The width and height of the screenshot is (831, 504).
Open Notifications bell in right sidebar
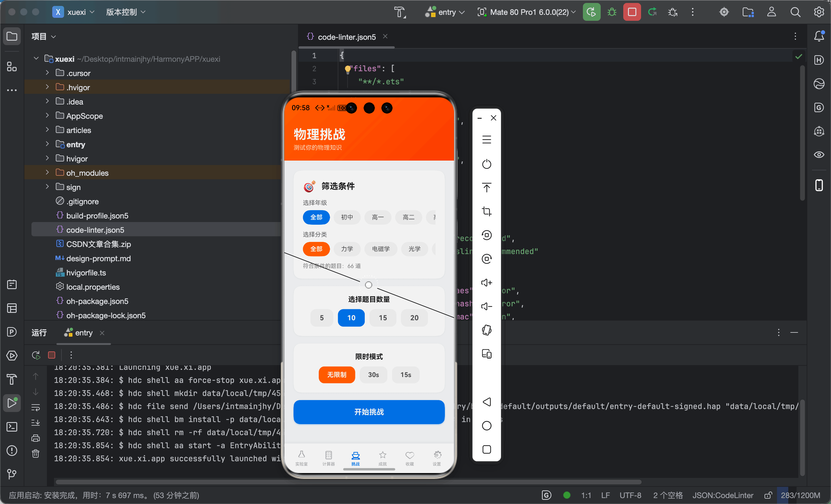pyautogui.click(x=819, y=36)
